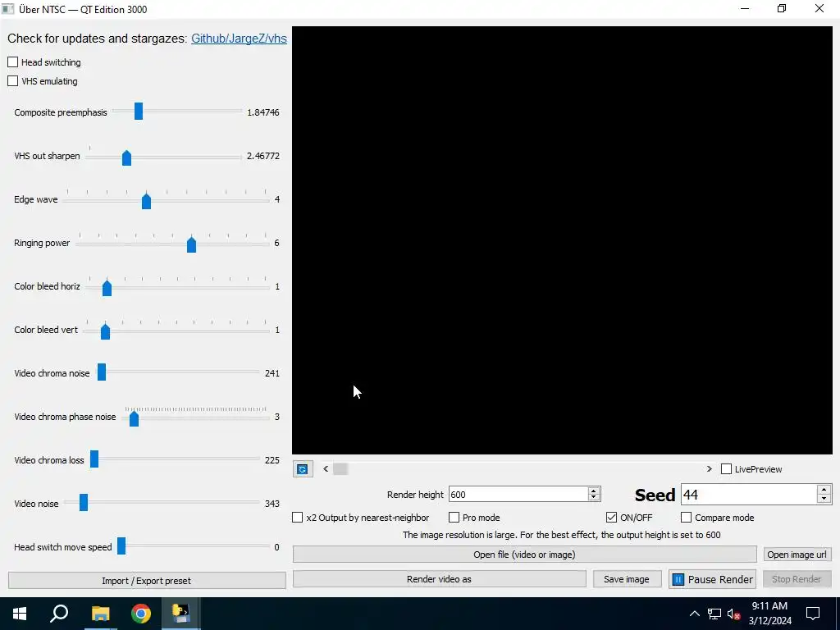
Task: Click the Color bleed vert slider handle
Action: point(106,331)
